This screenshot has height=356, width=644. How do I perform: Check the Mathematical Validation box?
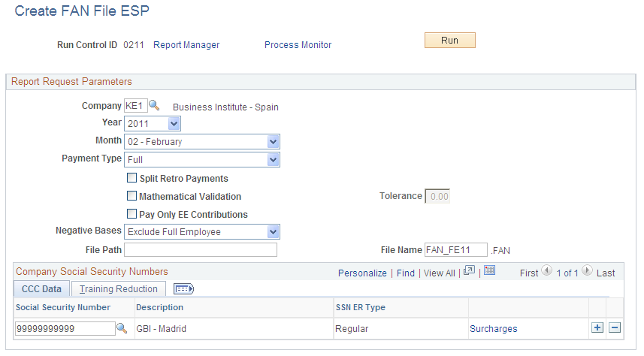(x=132, y=196)
